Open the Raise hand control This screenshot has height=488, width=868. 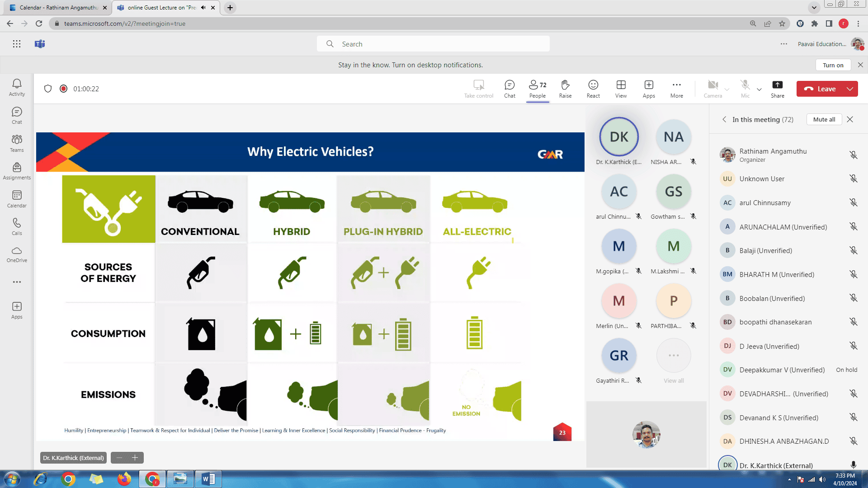pyautogui.click(x=565, y=89)
